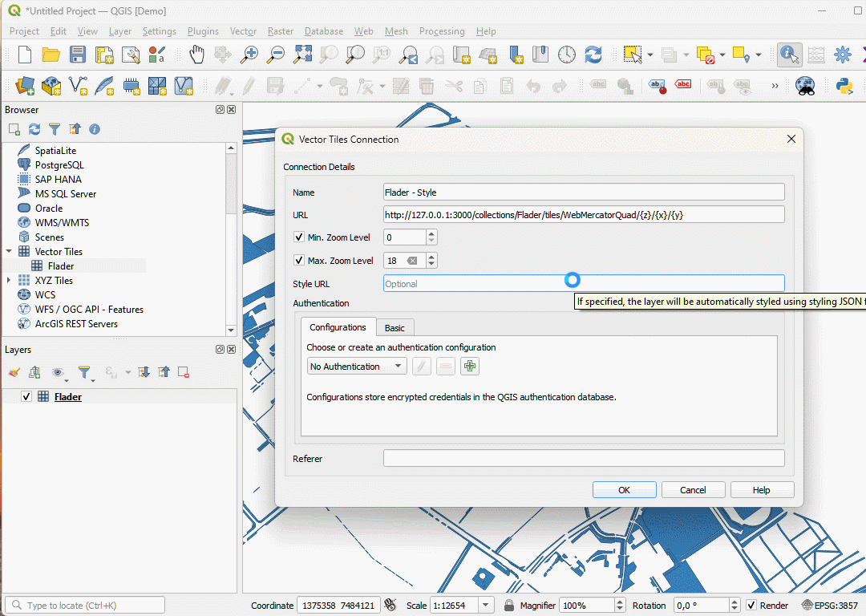
Task: Click New Shapefile Layer icon
Action: coord(77,86)
